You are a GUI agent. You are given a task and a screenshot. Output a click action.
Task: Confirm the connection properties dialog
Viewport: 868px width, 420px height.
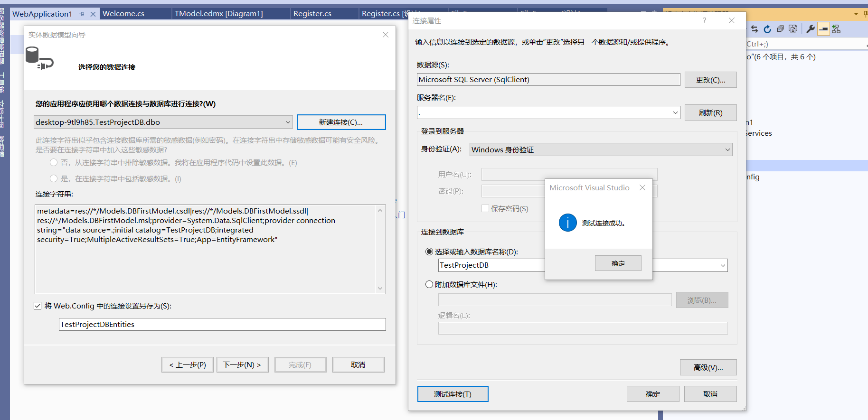653,394
